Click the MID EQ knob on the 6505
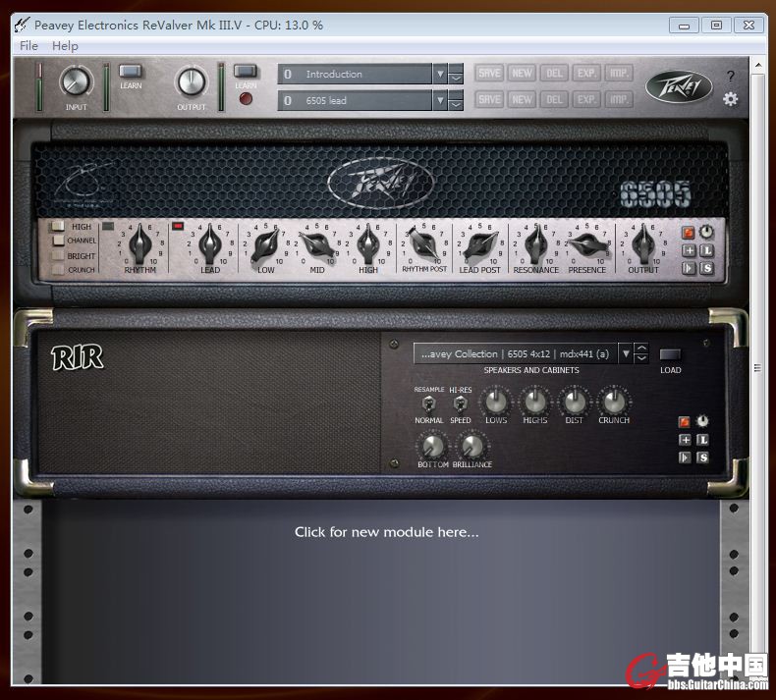This screenshot has width=776, height=700. 316,245
